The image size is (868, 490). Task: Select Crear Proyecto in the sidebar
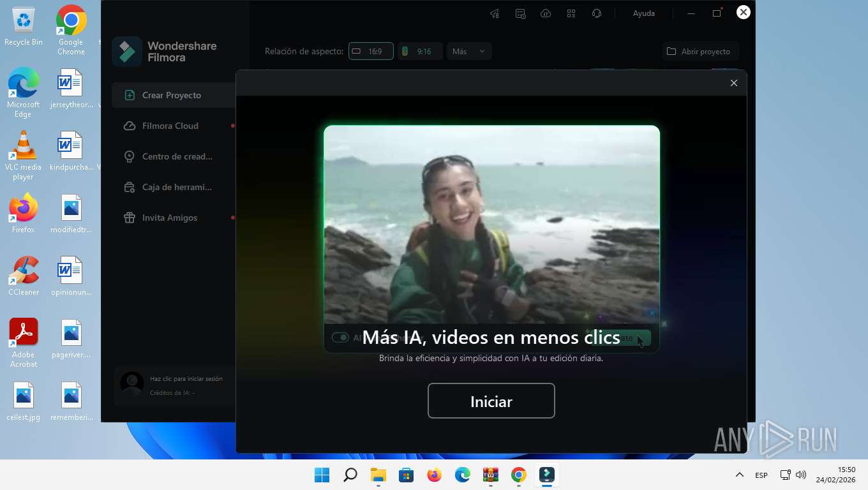[174, 95]
